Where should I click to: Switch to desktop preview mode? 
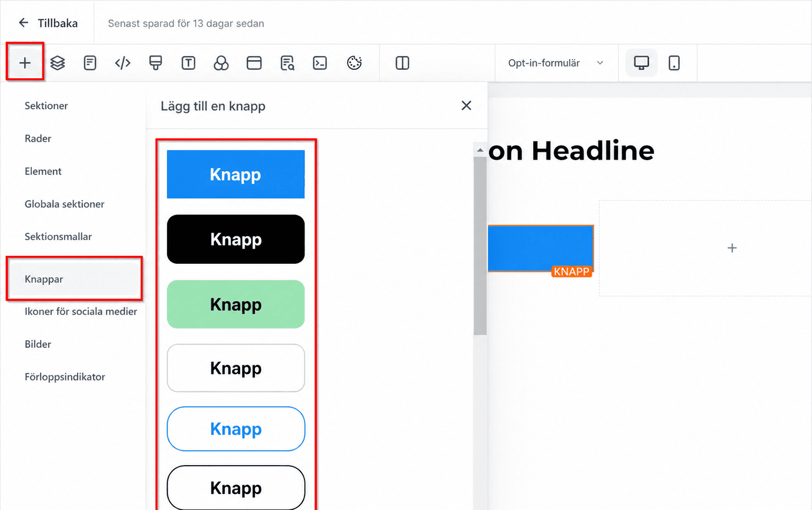(x=641, y=63)
